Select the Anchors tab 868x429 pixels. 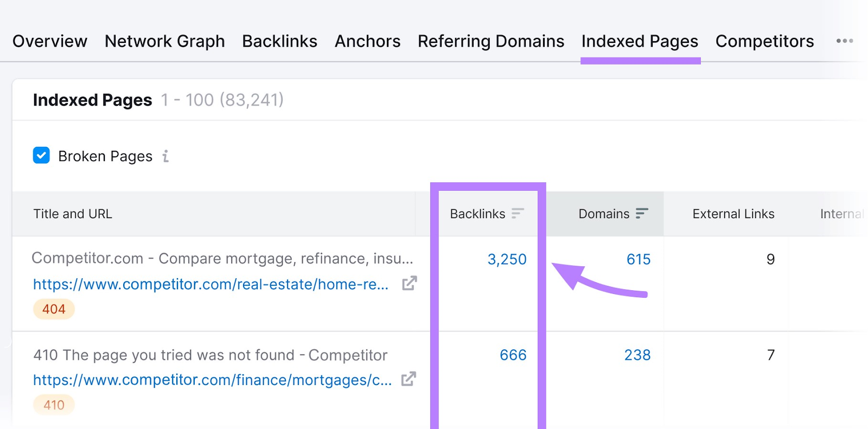coord(367,41)
